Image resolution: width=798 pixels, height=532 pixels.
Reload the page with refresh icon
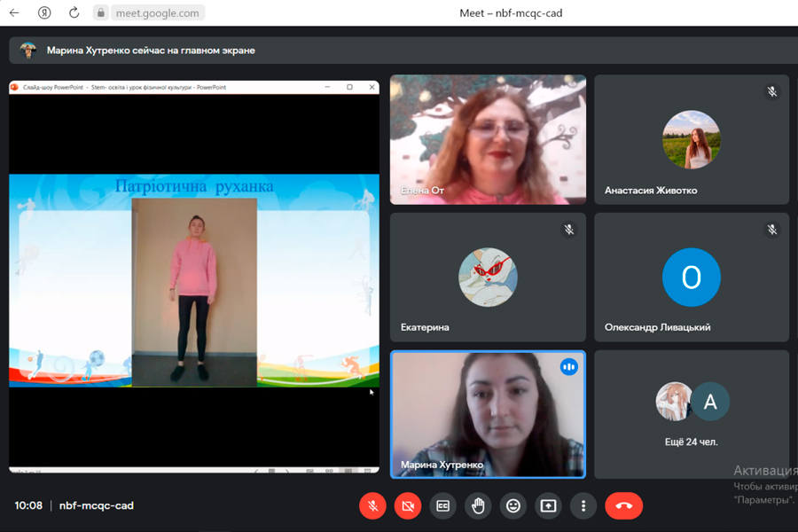click(x=74, y=12)
